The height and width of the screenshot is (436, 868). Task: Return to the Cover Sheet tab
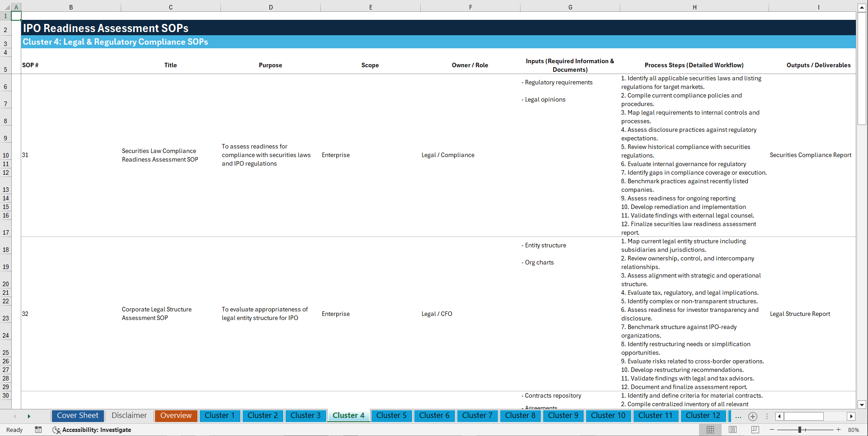point(77,416)
